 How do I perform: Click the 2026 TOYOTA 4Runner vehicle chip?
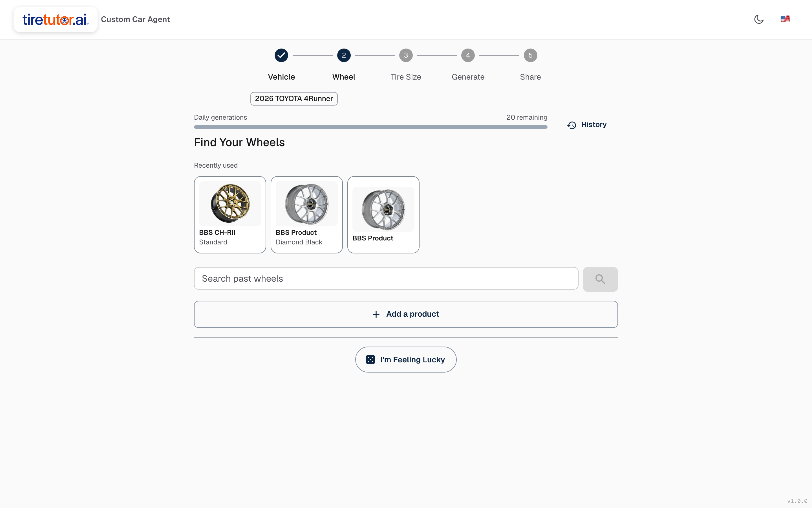(294, 99)
